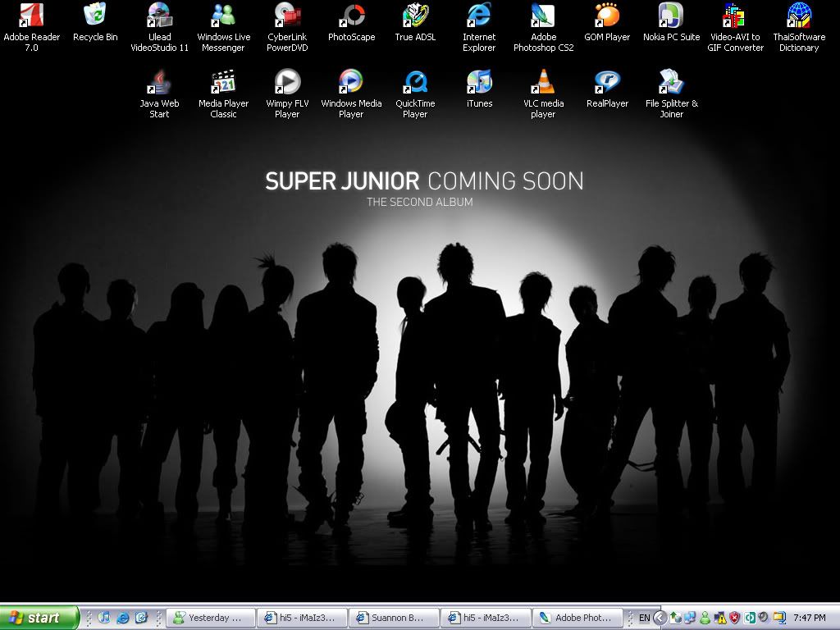The width and height of the screenshot is (840, 630).
Task: Select the RealPlayer desktop icon
Action: tap(607, 89)
